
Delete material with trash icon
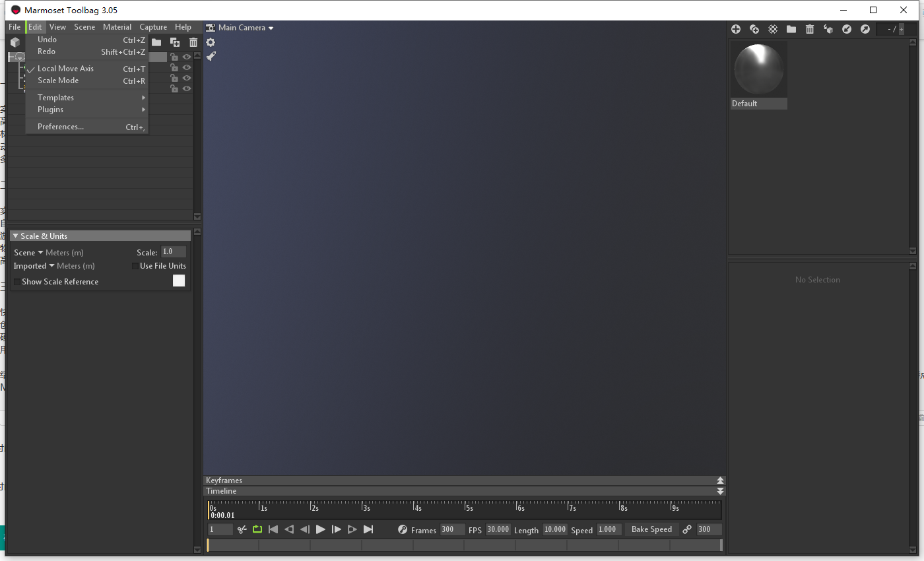(810, 29)
